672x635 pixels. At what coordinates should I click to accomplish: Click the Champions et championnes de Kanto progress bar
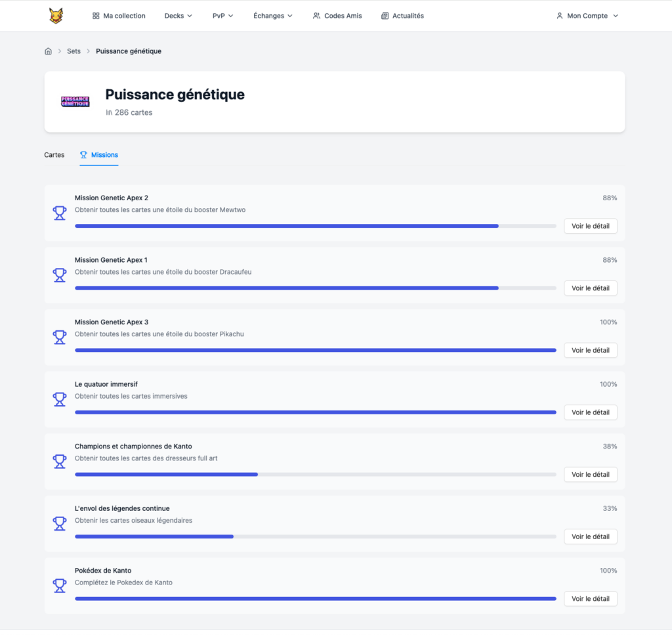click(x=316, y=475)
